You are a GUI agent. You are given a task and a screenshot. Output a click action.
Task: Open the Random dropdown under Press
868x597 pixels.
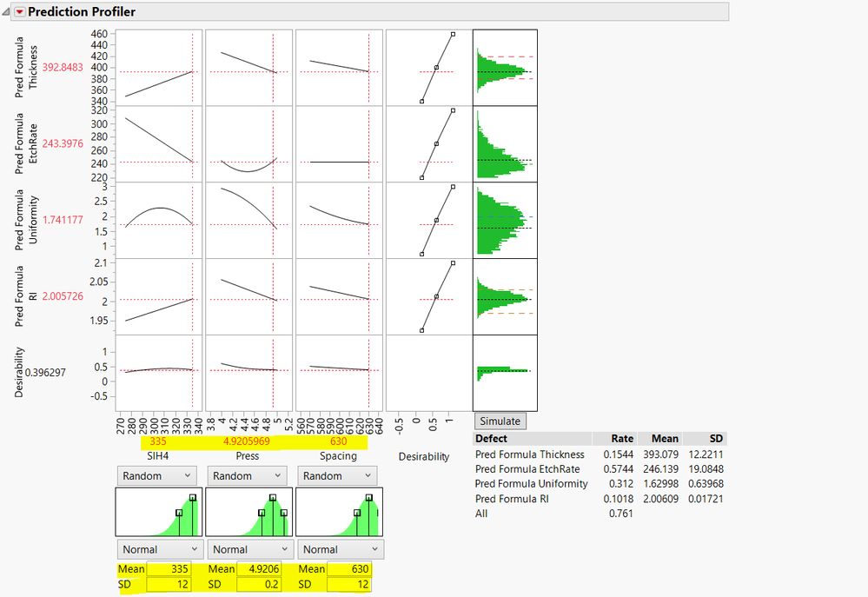click(x=247, y=475)
